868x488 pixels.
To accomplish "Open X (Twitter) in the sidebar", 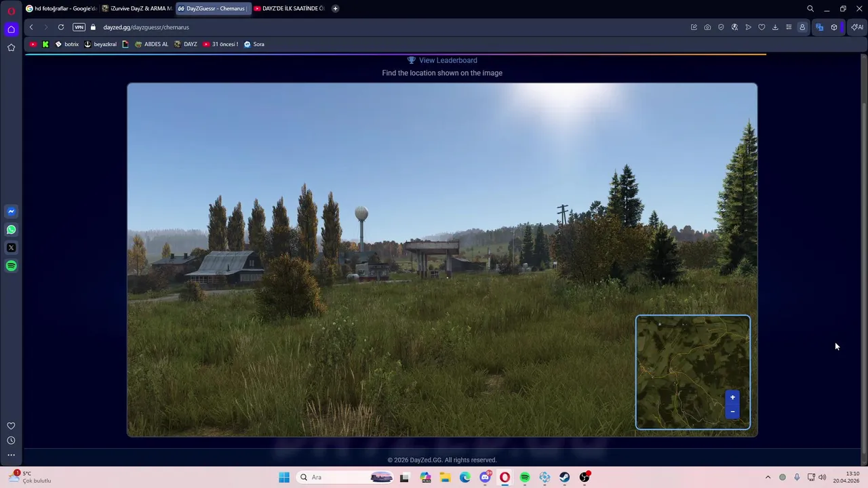I will [x=11, y=248].
